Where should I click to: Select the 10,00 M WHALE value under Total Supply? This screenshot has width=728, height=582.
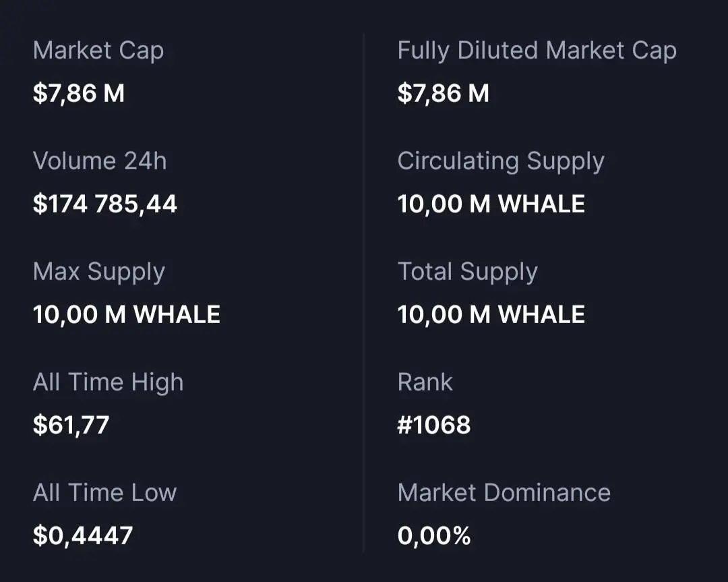pos(491,314)
